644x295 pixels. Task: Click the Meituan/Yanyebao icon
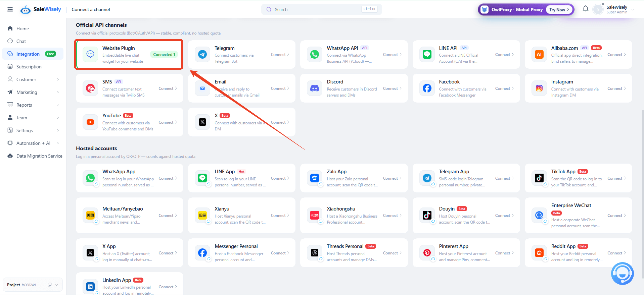click(90, 216)
